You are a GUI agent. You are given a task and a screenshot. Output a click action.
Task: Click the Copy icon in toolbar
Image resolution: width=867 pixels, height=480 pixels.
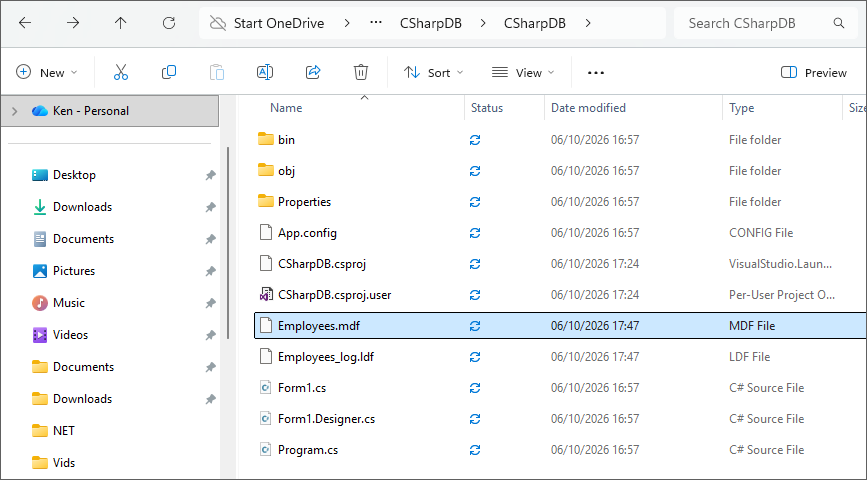point(169,72)
